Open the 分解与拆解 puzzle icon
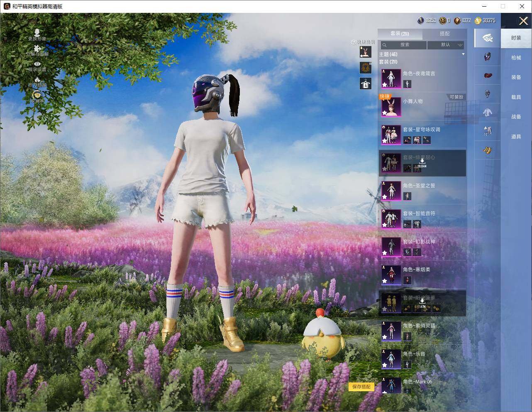 (x=37, y=48)
